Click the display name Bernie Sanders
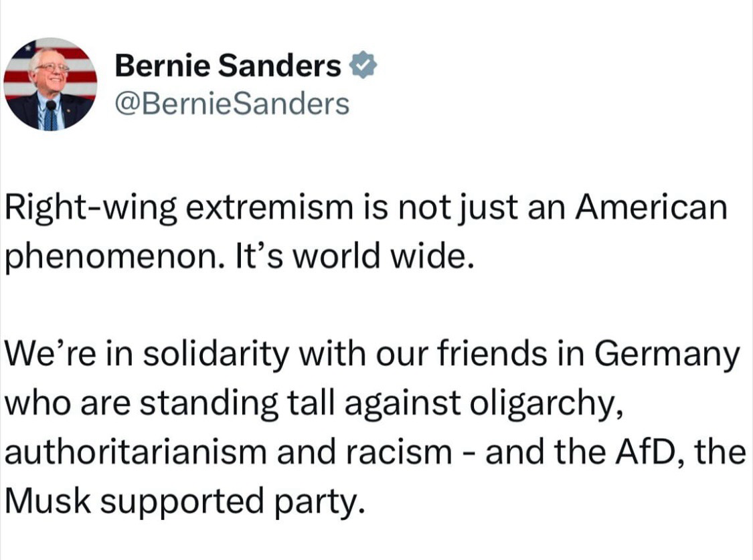 point(228,66)
